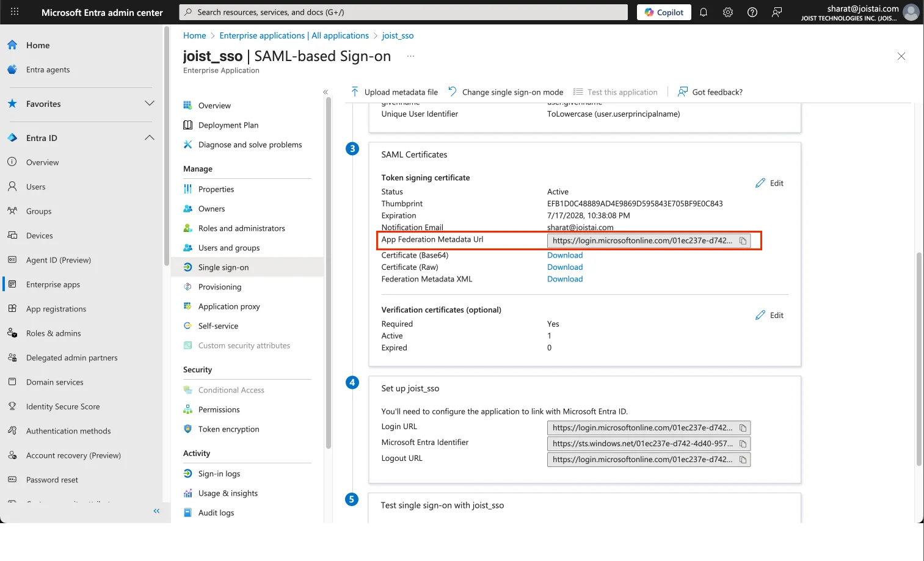This screenshot has height=561, width=924.
Task: Click the Upload metadata file arrow icon
Action: click(x=355, y=92)
